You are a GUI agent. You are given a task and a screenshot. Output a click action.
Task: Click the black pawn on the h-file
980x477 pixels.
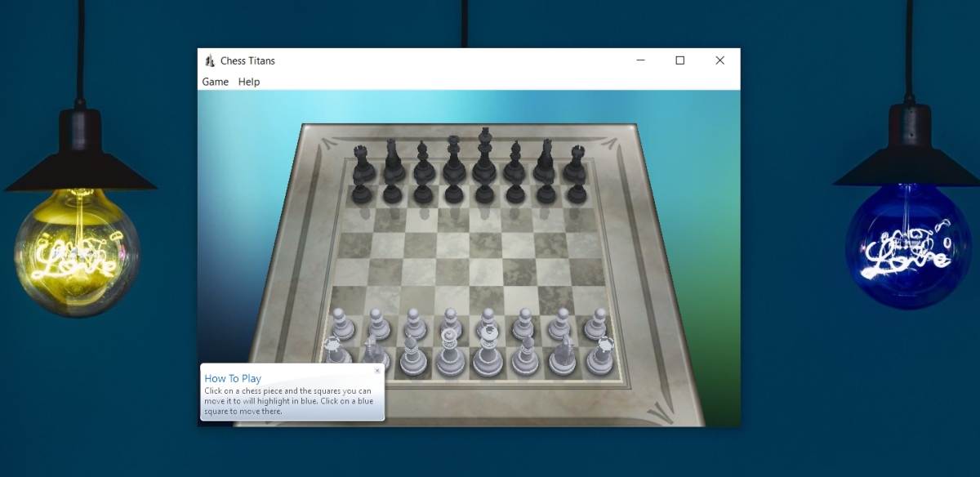(x=577, y=189)
